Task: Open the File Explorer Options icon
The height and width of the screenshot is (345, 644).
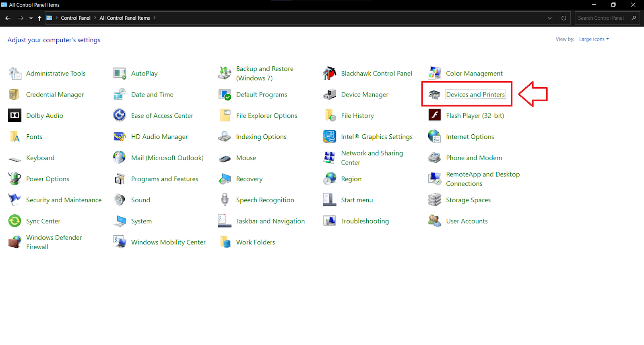Action: tap(225, 115)
